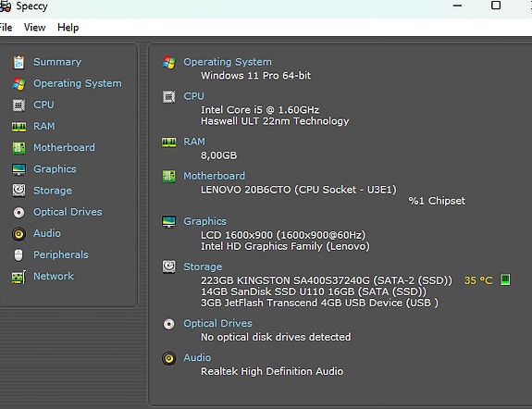Click the Audio heading link in summary
The height and width of the screenshot is (409, 532).
pos(197,358)
